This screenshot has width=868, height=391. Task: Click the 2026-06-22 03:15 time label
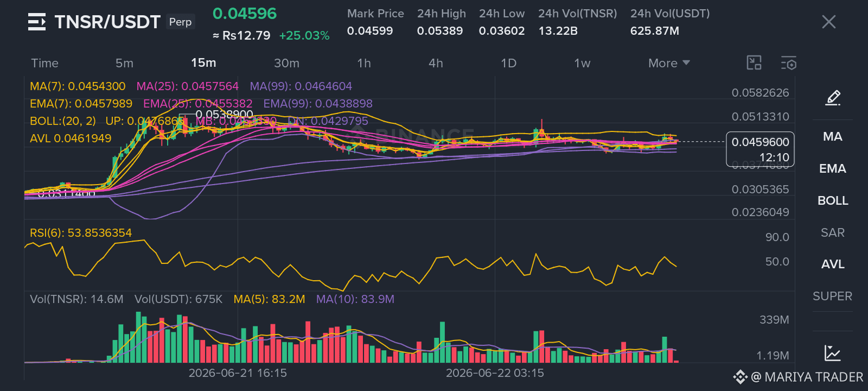tap(495, 373)
